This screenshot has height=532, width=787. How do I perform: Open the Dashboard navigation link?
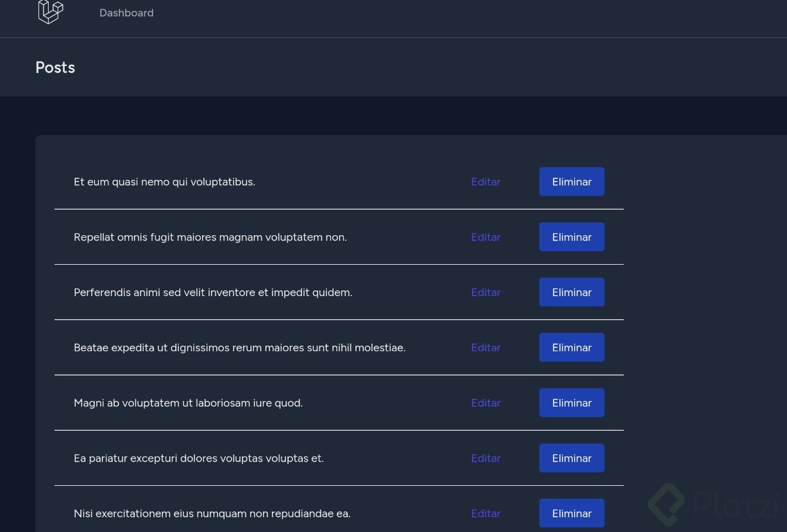(x=126, y=13)
